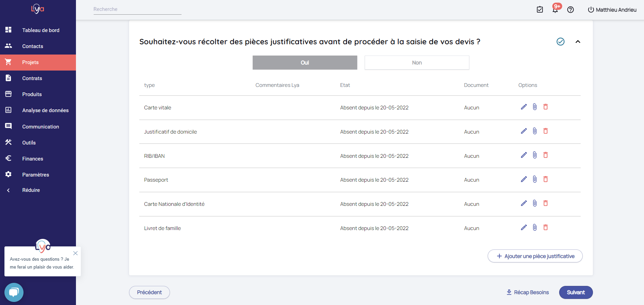Select the Oui option

point(305,63)
